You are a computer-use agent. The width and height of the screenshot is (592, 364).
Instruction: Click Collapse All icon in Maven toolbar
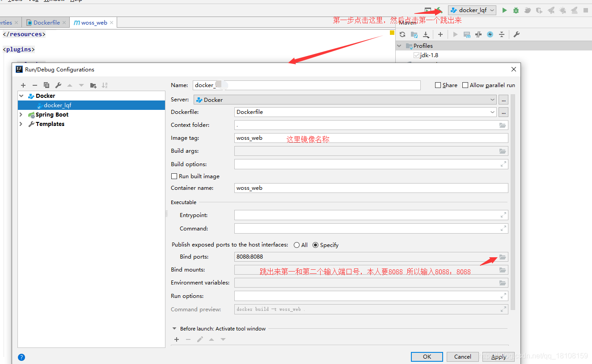point(502,34)
